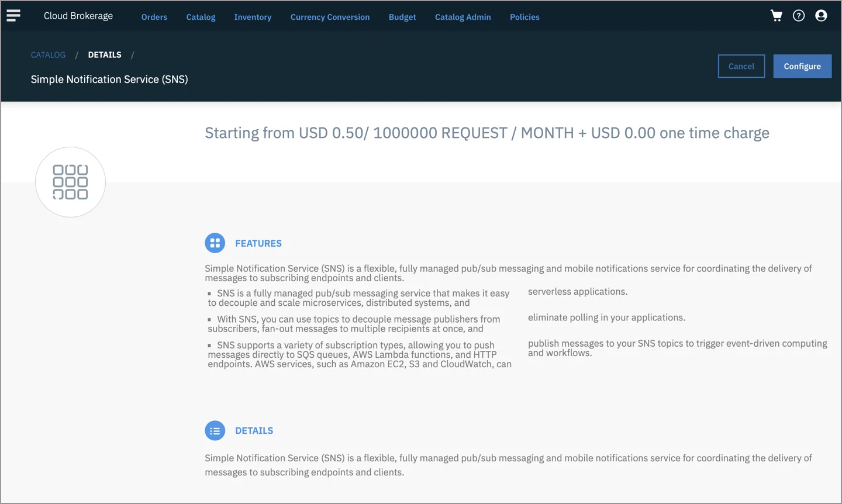Image resolution: width=842 pixels, height=504 pixels.
Task: Open Catalog Admin
Action: pyautogui.click(x=463, y=17)
